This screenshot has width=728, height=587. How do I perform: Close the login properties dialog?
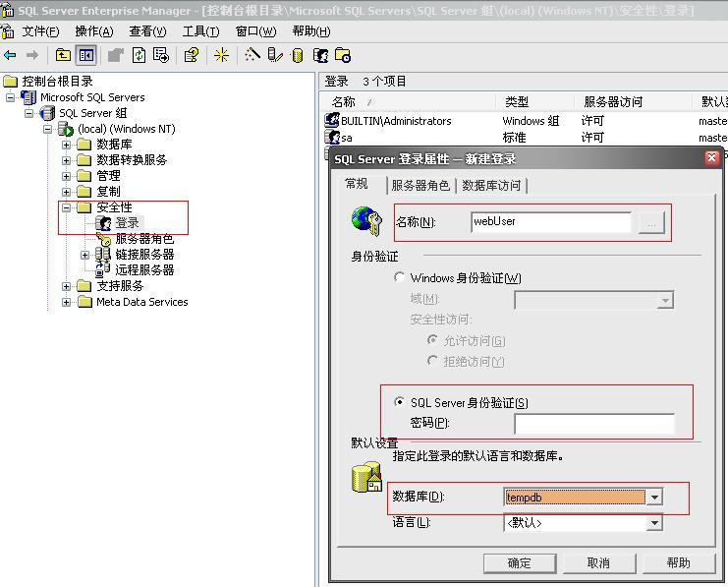click(x=711, y=158)
